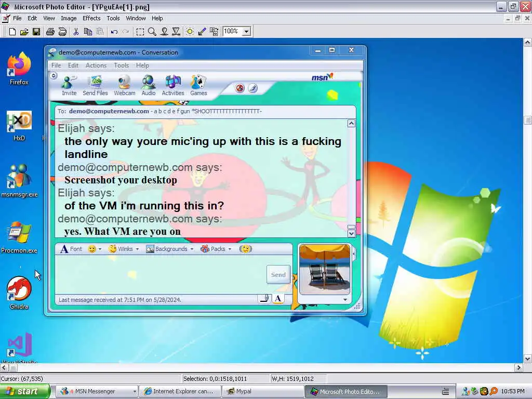Click the Games icon in the conversation toolbar
This screenshot has width=532, height=399.
click(x=198, y=86)
